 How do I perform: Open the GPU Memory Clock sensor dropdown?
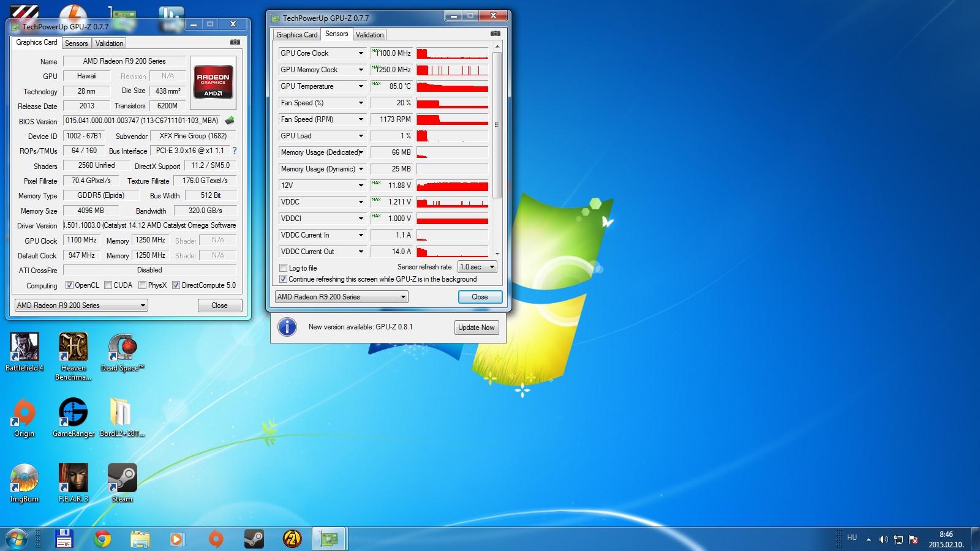tap(361, 70)
